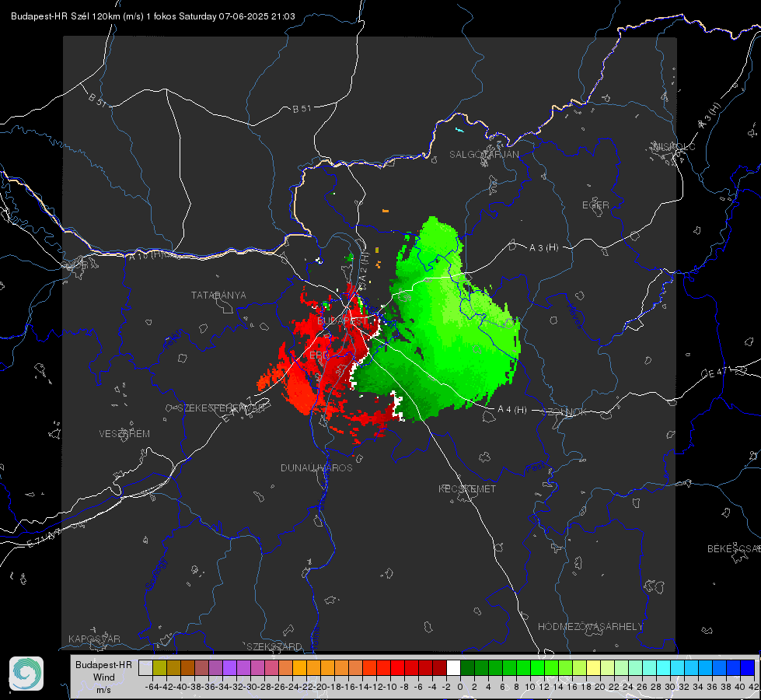Click the cyan 28 m/s legend swatch

pyautogui.click(x=664, y=667)
